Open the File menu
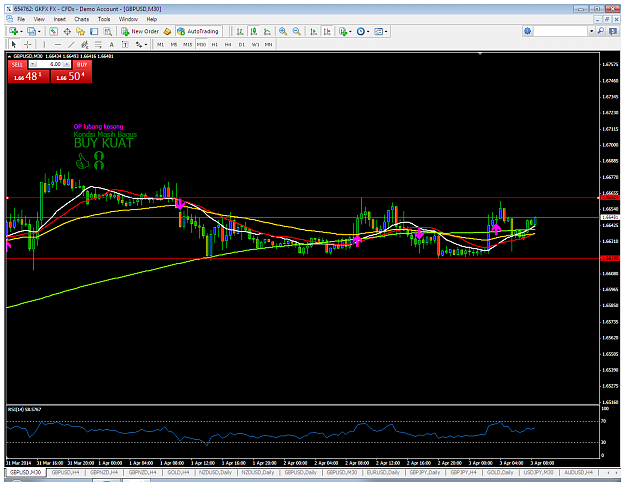The height and width of the screenshot is (482, 625). click(21, 19)
